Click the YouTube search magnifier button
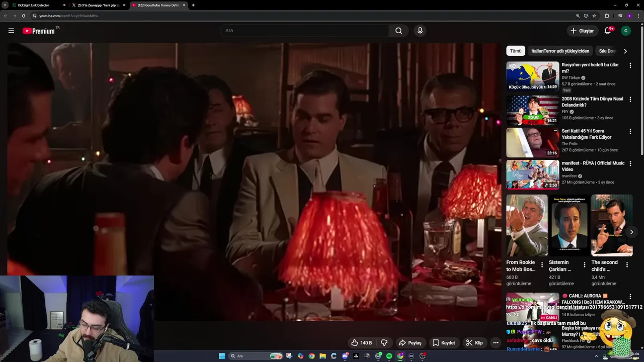The image size is (644, 362). pos(398,31)
